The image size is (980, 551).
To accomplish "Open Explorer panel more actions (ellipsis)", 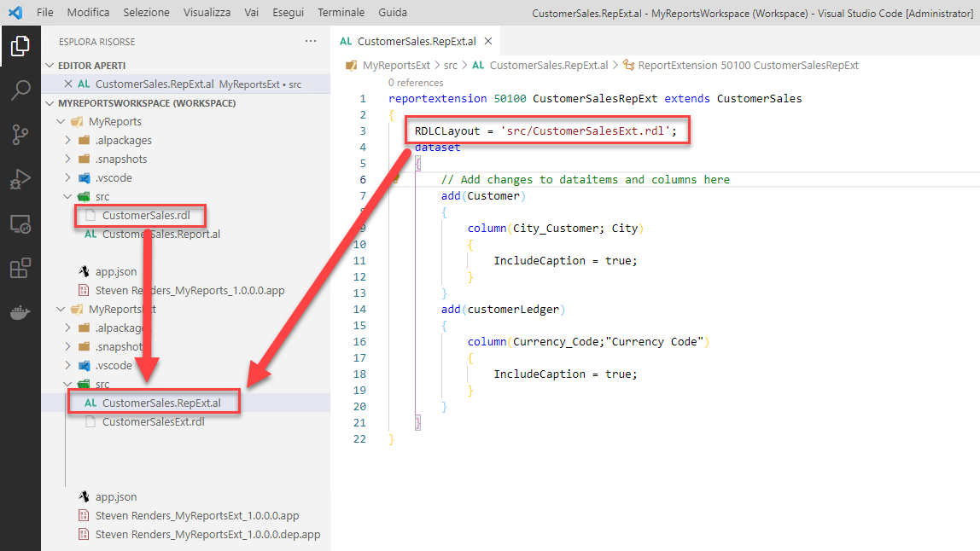I will [x=311, y=41].
